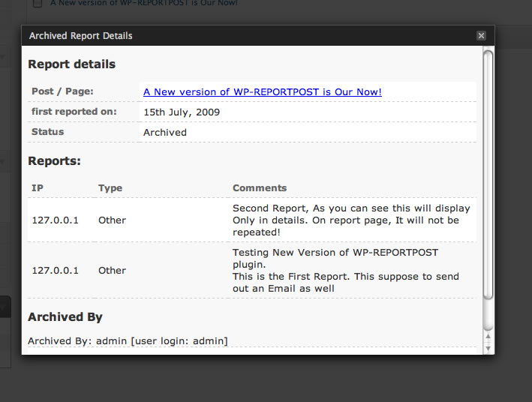Screen dimensions: 532x402
Task: Click the Second Report comment text
Action: point(351,220)
